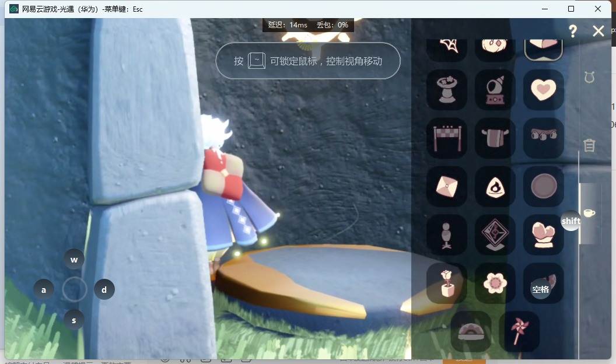Open the question mark help
Image resolution: width=616 pixels, height=364 pixels.
[573, 31]
